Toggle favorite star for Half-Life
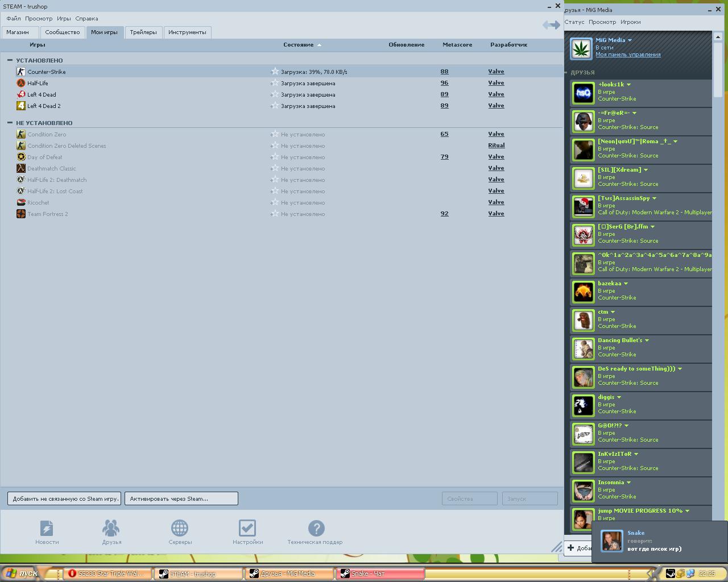Screen dimensions: 728x582 [x=275, y=83]
